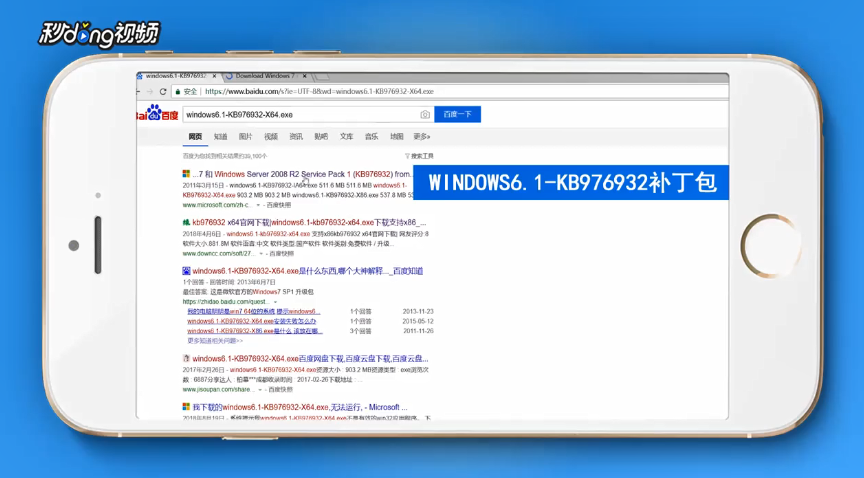Expand the 更多» categories
864x478 pixels.
tap(422, 137)
